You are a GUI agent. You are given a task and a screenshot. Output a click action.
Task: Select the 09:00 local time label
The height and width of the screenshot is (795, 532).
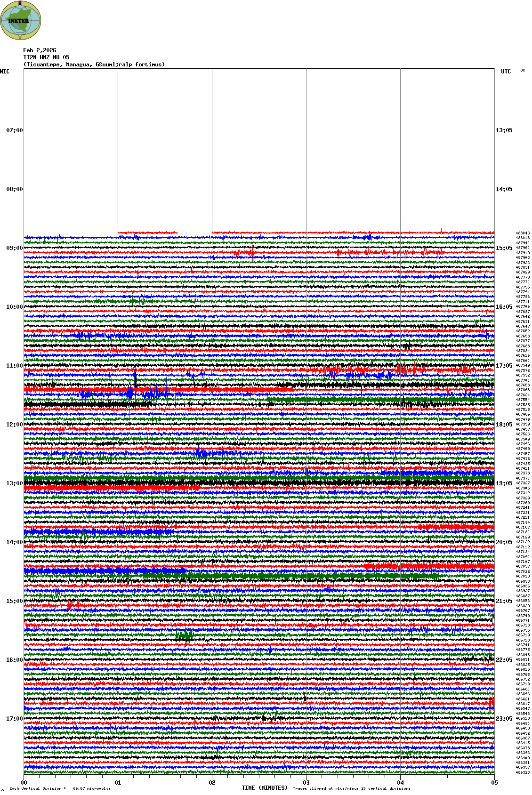(x=14, y=248)
